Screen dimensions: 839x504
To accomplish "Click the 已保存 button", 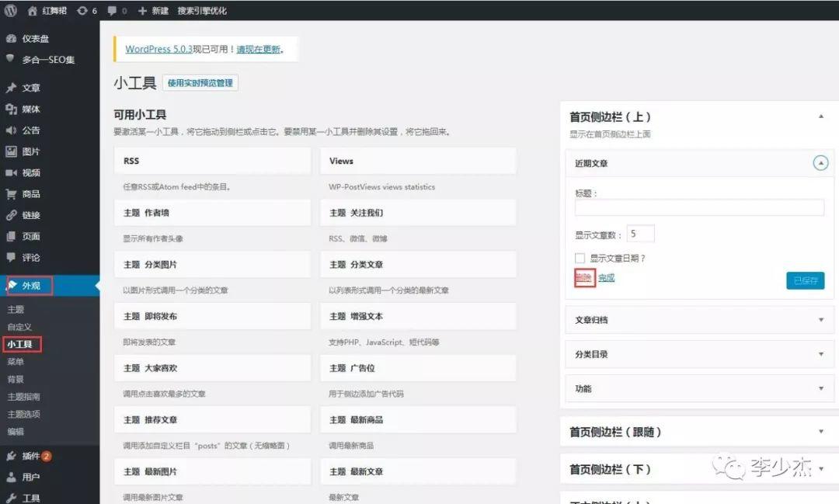I will pyautogui.click(x=806, y=280).
